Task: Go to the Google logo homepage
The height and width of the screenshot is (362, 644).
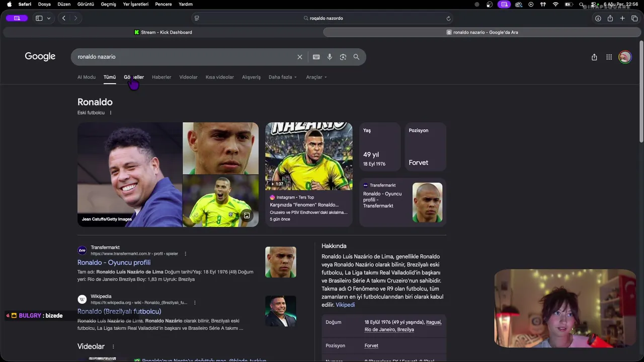Action: coord(40,56)
